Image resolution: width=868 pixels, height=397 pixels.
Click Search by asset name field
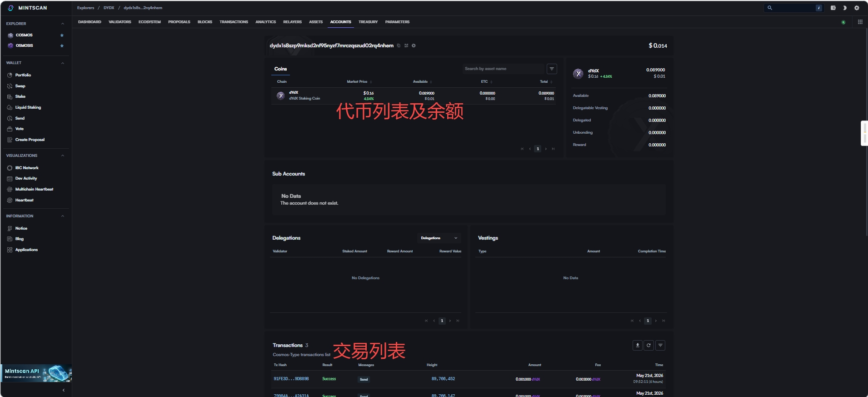click(x=504, y=69)
